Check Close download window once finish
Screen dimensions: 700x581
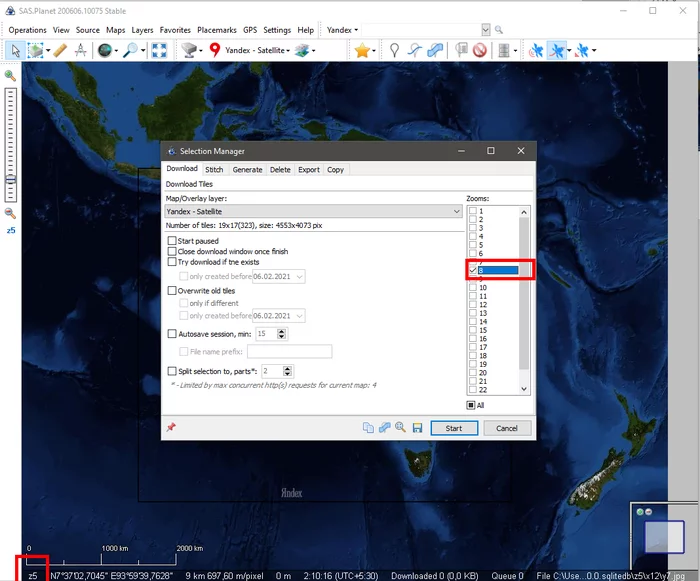172,251
